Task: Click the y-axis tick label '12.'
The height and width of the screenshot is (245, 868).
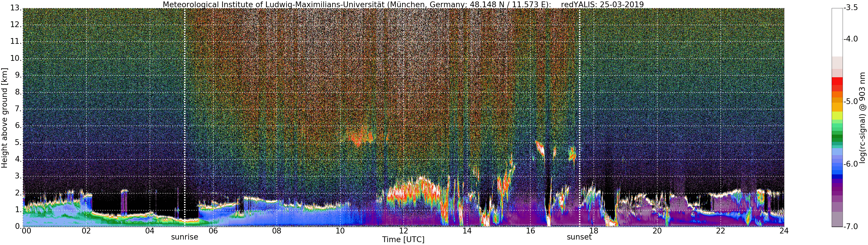Action: pyautogui.click(x=16, y=24)
